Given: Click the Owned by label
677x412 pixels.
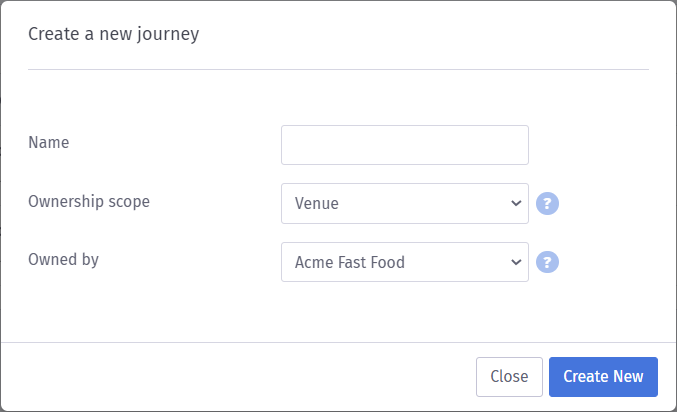Looking at the screenshot, I should pos(63,260).
